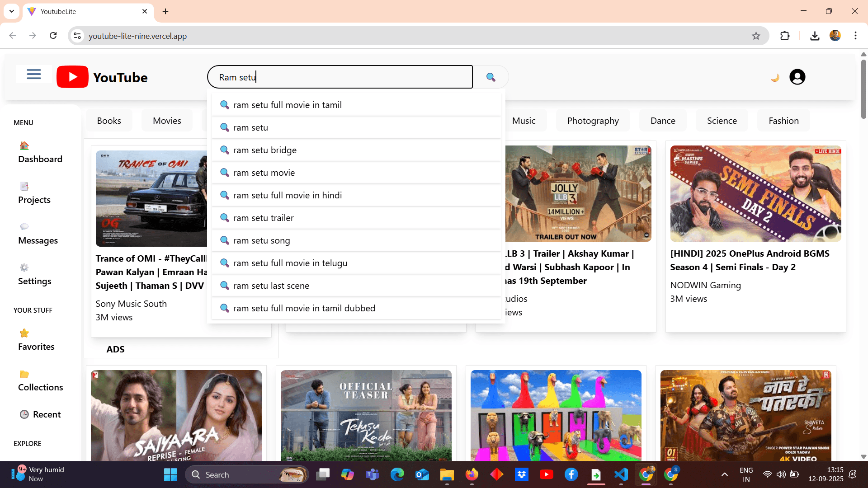This screenshot has width=868, height=488.
Task: Choose the plain 'ram setu' suggestion
Action: [x=356, y=127]
